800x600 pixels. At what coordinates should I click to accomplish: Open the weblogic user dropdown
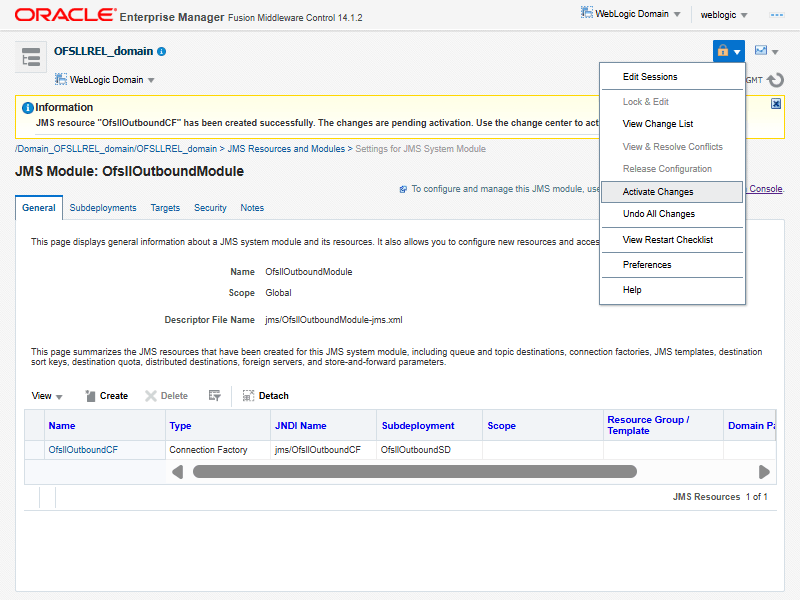723,15
